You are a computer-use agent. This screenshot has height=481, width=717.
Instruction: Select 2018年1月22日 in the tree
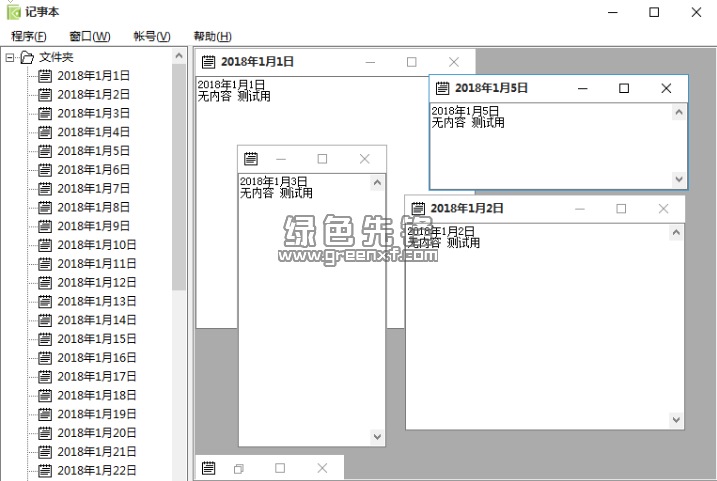click(x=96, y=470)
